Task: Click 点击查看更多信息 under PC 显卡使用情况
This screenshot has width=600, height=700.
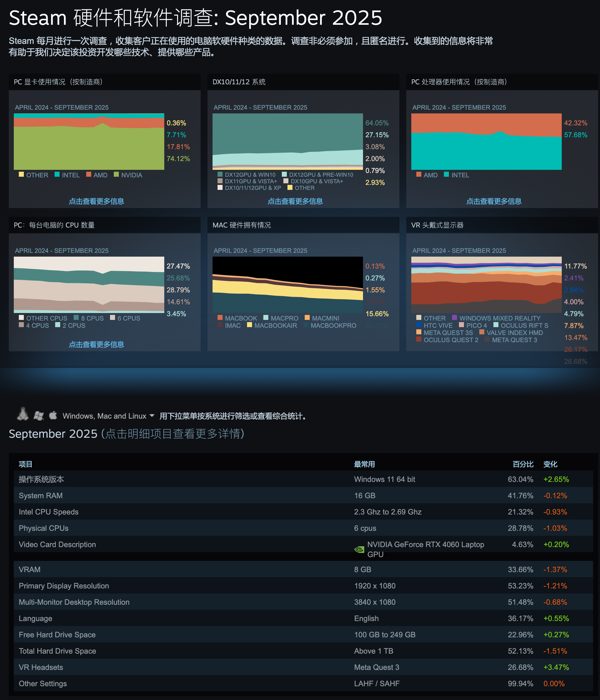Action: (x=96, y=201)
